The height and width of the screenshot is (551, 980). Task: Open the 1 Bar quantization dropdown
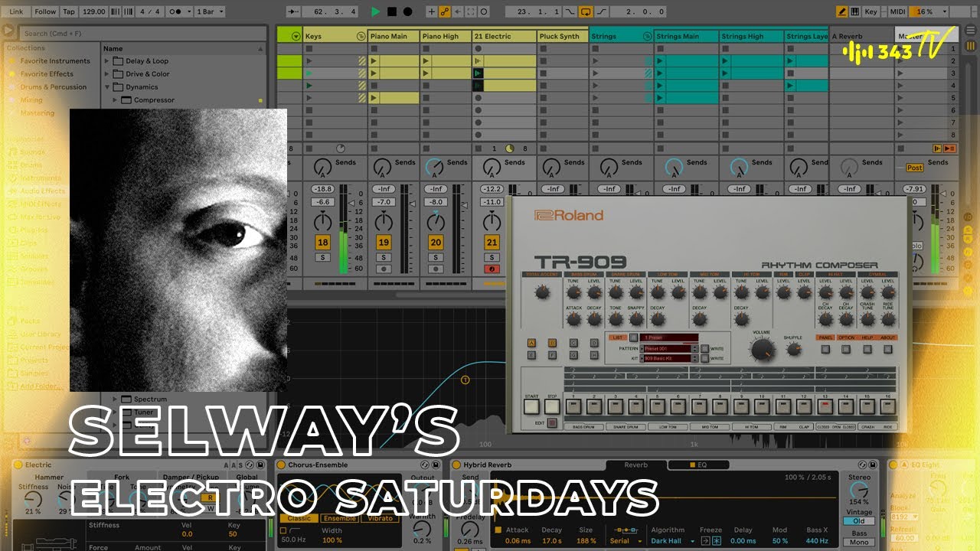(208, 11)
